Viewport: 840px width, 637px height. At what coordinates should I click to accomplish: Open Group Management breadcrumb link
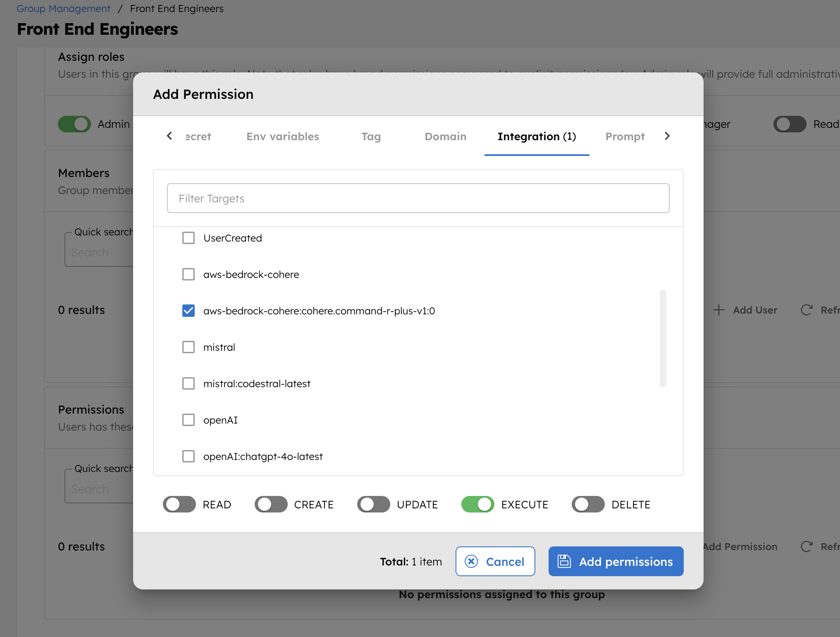coord(63,9)
